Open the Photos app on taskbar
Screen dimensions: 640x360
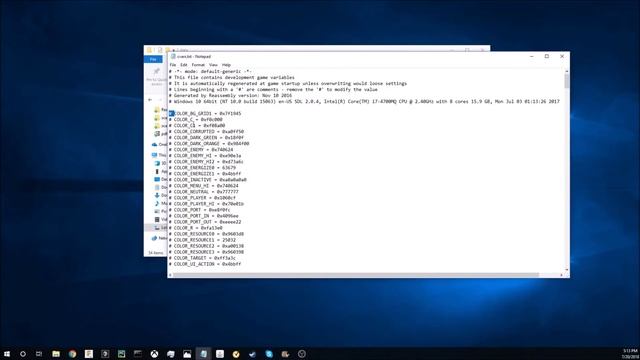pos(187,354)
